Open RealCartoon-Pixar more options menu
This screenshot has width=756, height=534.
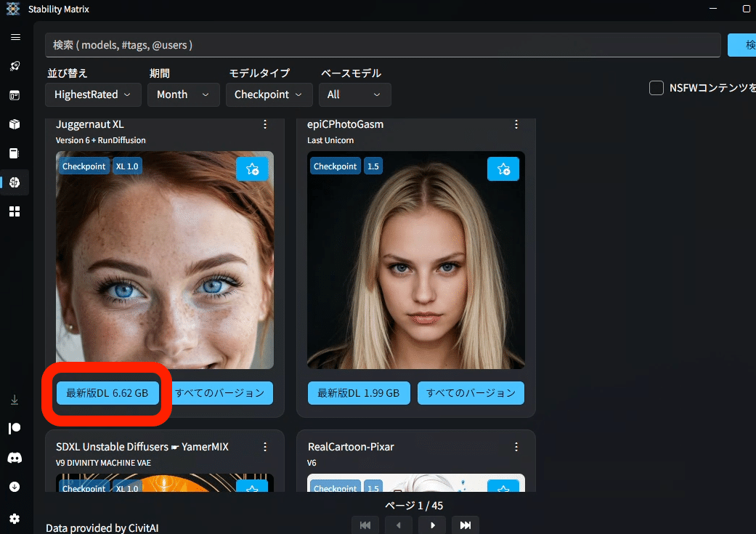pyautogui.click(x=516, y=447)
